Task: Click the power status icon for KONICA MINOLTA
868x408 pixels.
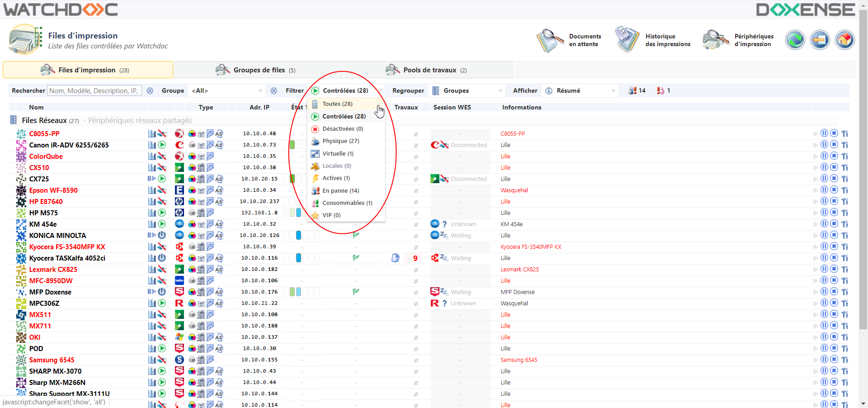Action: pyautogui.click(x=162, y=235)
